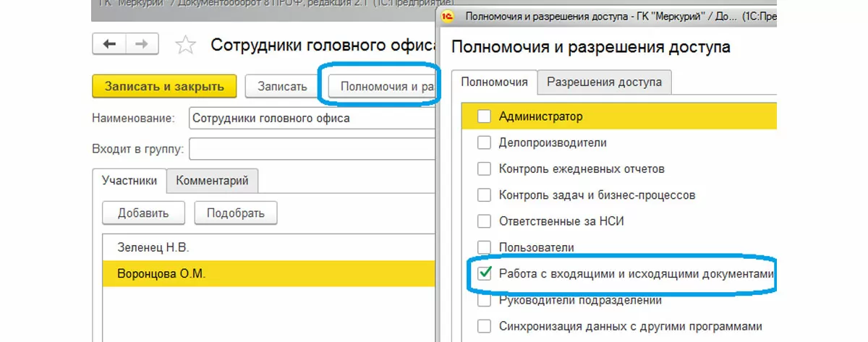Click the forward navigation arrow
868x342 pixels.
point(142,45)
